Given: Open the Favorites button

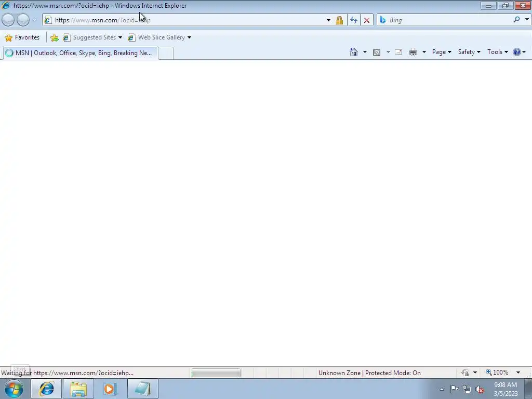Looking at the screenshot, I should pos(22,37).
